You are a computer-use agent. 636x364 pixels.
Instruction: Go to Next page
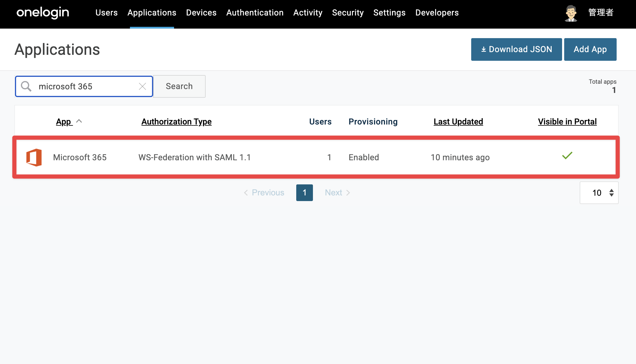[337, 193]
